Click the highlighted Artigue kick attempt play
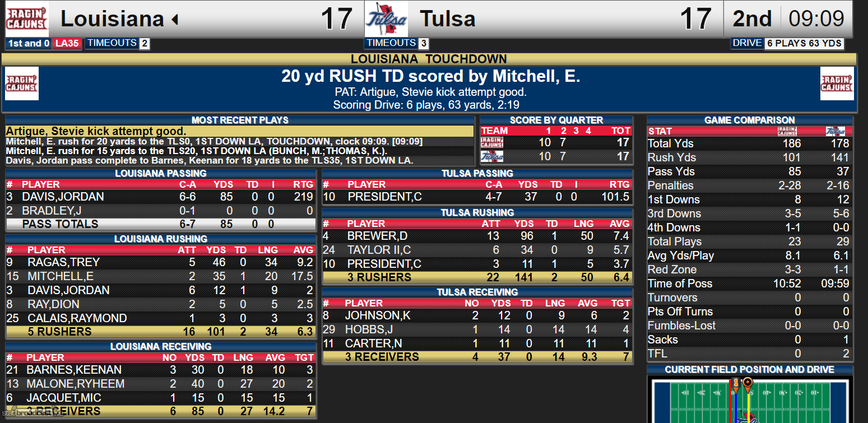The width and height of the screenshot is (868, 423). pyautogui.click(x=96, y=131)
